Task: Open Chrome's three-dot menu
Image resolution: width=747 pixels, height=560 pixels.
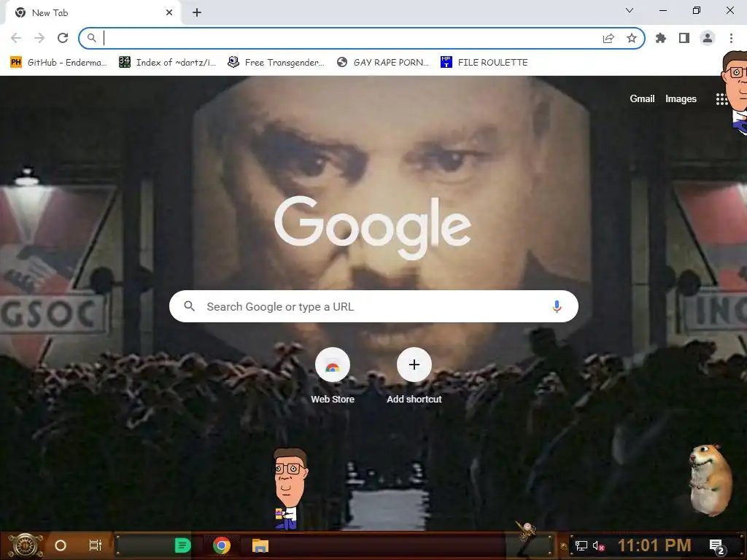Action: pyautogui.click(x=731, y=38)
